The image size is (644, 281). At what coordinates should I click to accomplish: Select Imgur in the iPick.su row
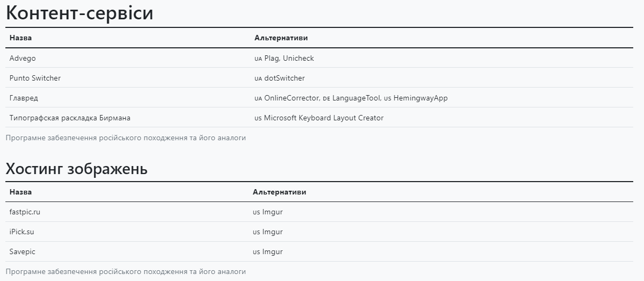(272, 232)
